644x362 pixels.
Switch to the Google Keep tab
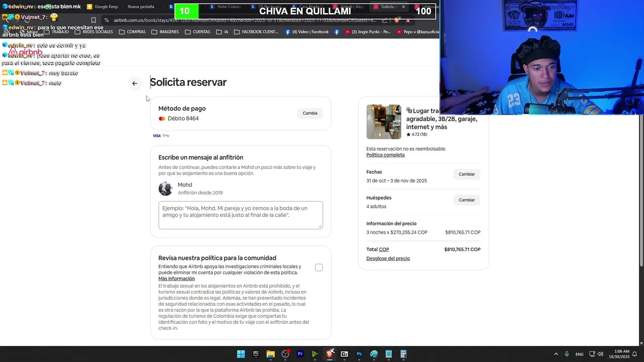(x=102, y=7)
